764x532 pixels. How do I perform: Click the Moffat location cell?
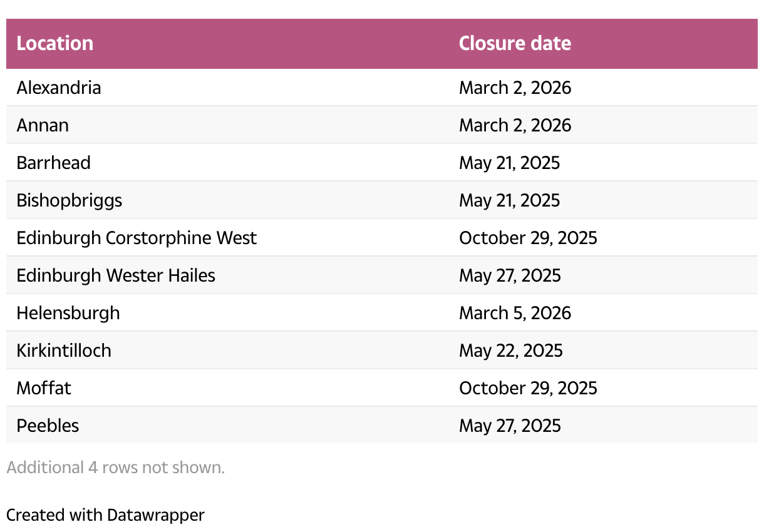(44, 387)
